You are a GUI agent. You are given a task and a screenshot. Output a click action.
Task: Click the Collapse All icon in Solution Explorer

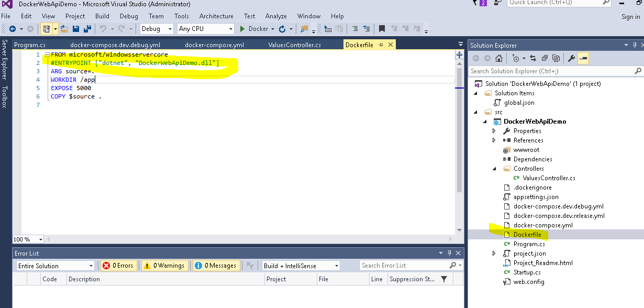pos(545,58)
